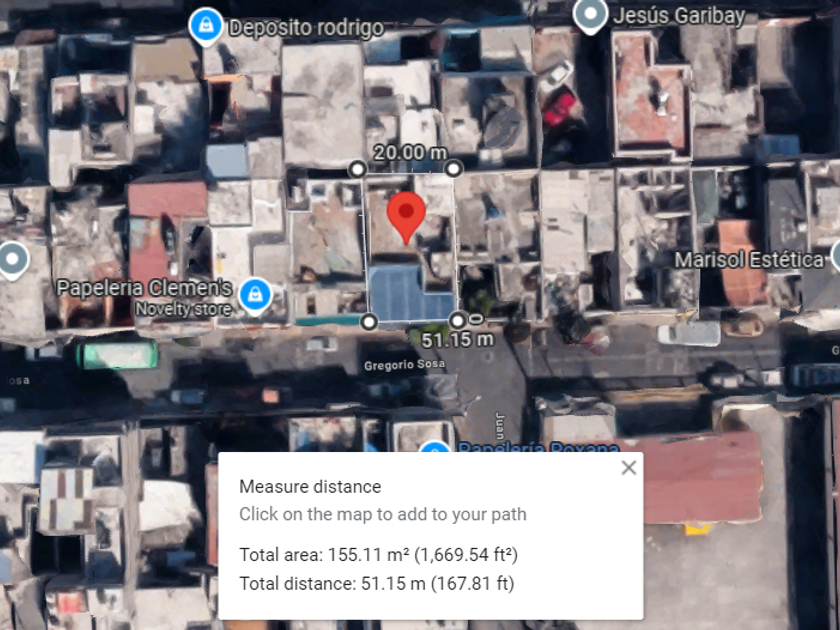Open the Deposito rodrigo place label
The width and height of the screenshot is (840, 630).
[x=306, y=28]
